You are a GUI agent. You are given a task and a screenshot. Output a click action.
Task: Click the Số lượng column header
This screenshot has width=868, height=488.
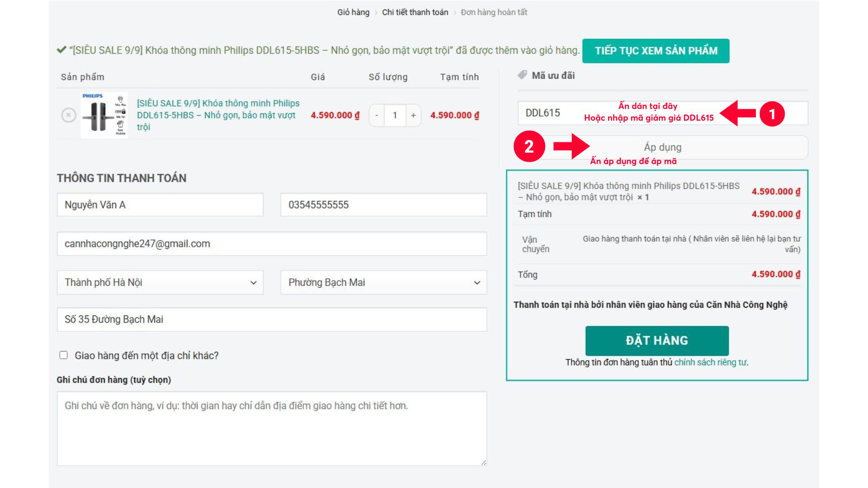tap(388, 77)
